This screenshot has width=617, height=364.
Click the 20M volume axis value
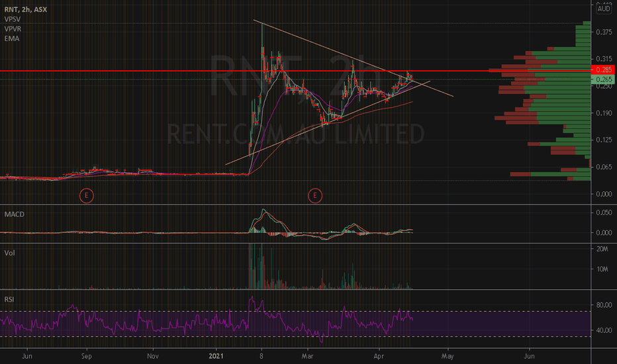(x=602, y=249)
